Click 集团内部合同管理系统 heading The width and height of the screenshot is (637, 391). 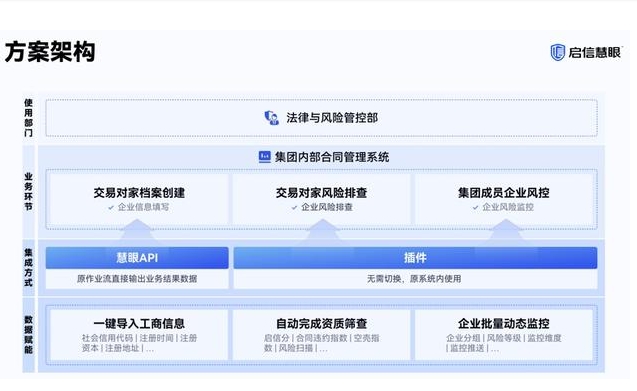[x=332, y=157]
